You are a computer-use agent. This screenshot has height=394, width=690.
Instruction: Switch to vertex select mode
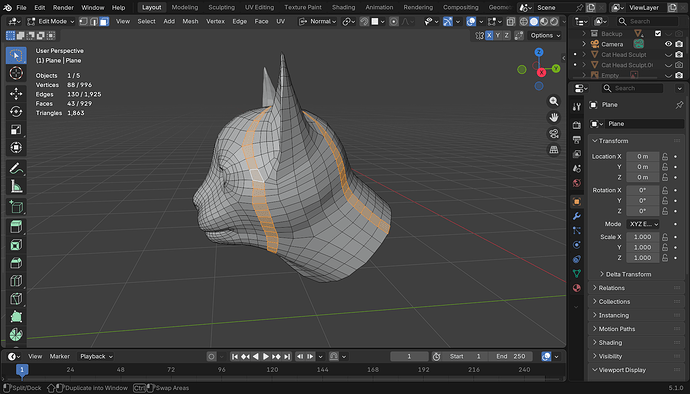tap(84, 21)
